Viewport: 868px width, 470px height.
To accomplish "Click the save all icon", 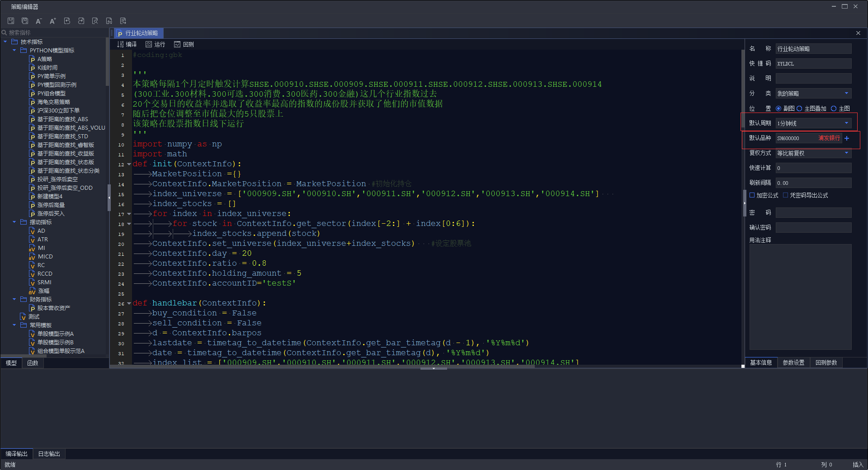I will click(x=25, y=21).
